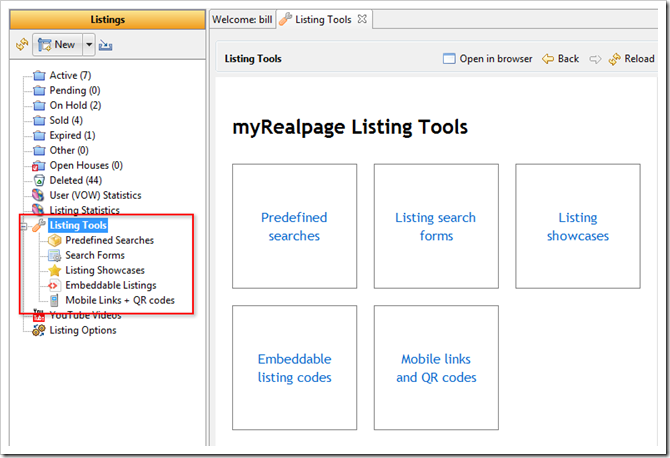Collapse the Listing Tools tree node

pyautogui.click(x=24, y=226)
